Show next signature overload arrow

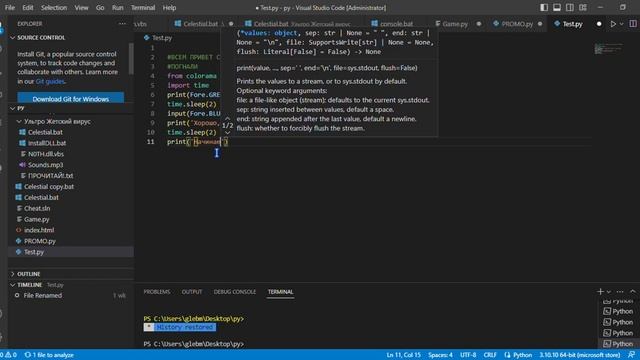227,133
